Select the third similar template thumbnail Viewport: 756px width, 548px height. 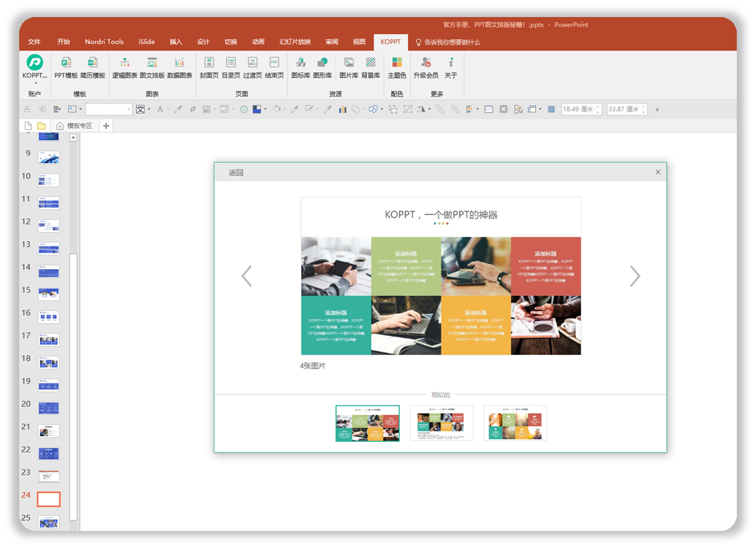(x=515, y=423)
